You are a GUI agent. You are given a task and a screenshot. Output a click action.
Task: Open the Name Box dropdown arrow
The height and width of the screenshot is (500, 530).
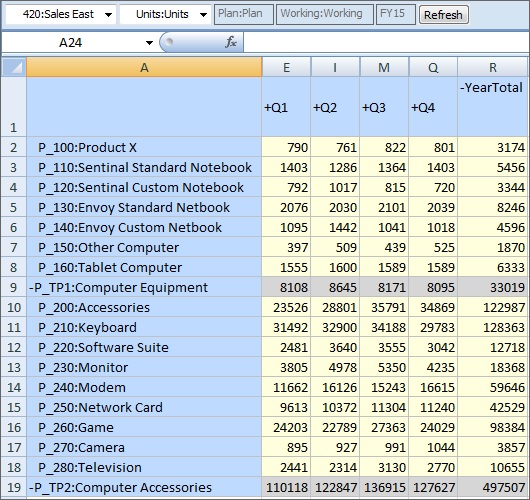[x=149, y=43]
